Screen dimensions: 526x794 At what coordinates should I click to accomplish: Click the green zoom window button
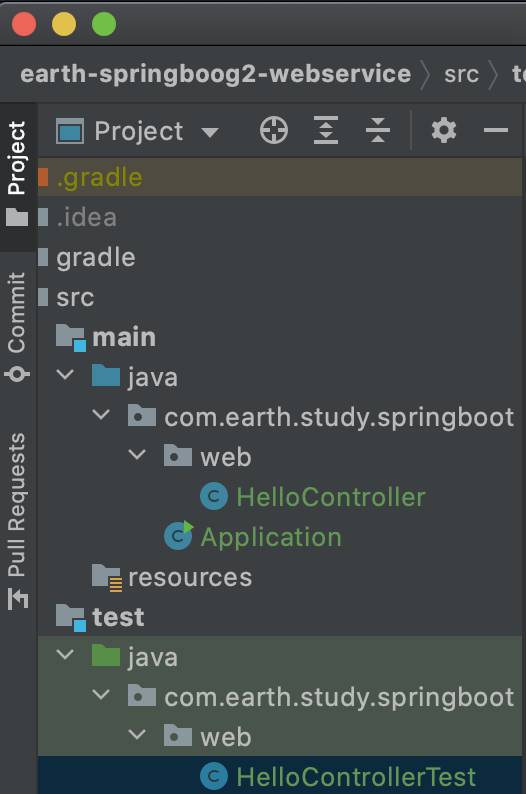click(x=104, y=24)
